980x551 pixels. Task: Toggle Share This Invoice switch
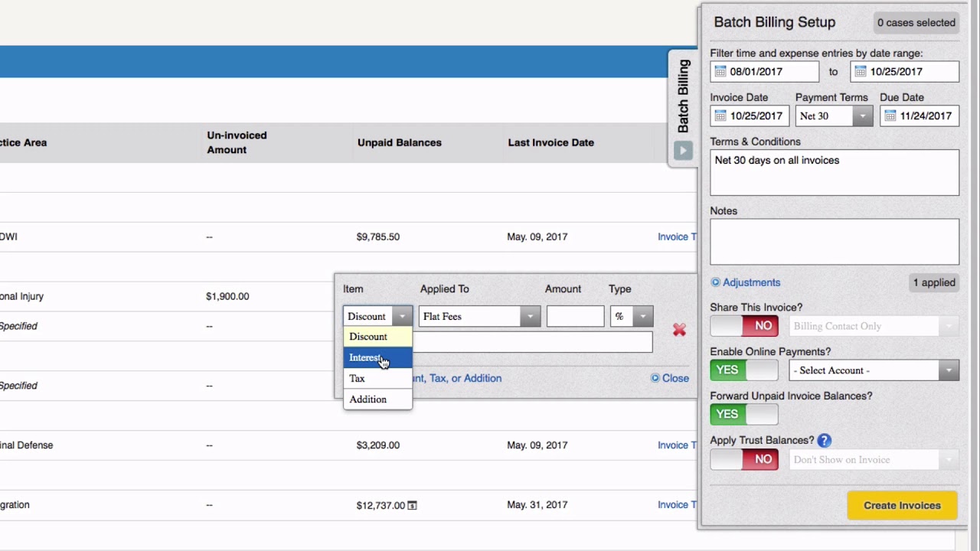(744, 326)
